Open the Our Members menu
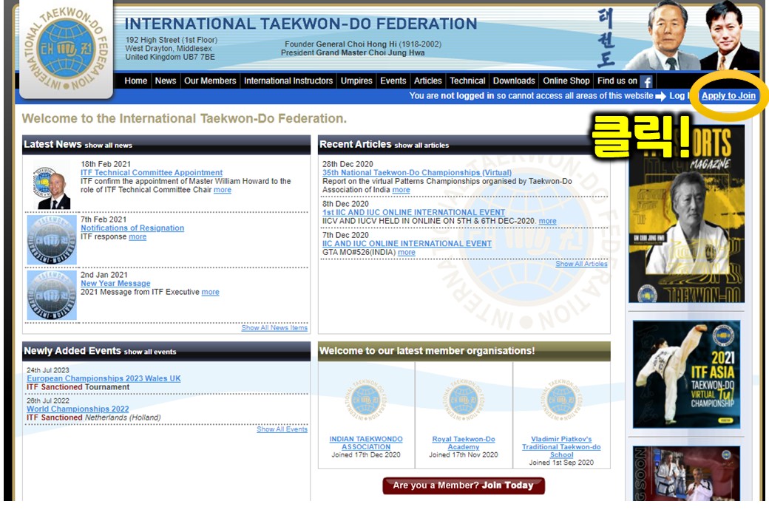Viewport: 769px width, 532px height. (x=210, y=81)
